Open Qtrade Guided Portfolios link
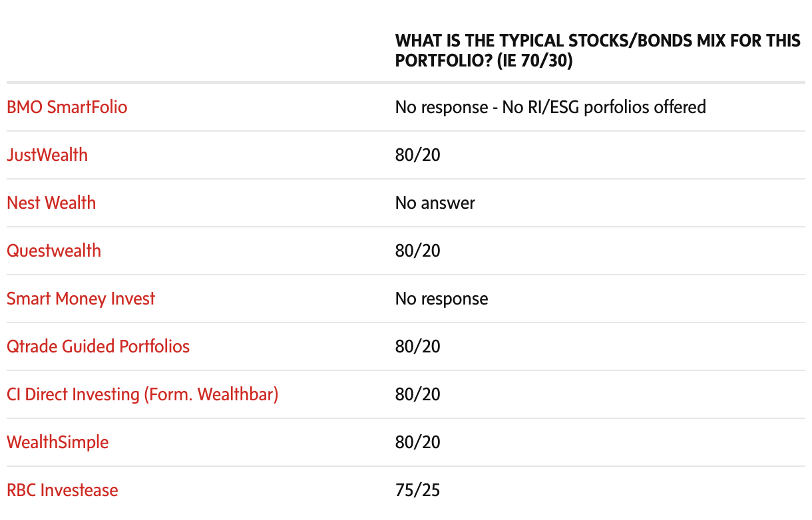This screenshot has width=812, height=520. [x=98, y=346]
